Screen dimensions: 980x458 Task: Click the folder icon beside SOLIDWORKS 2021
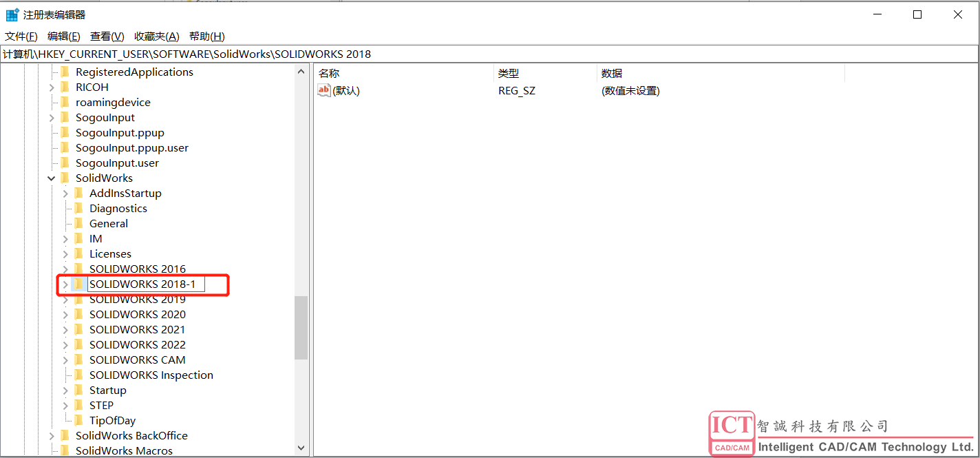tap(78, 329)
